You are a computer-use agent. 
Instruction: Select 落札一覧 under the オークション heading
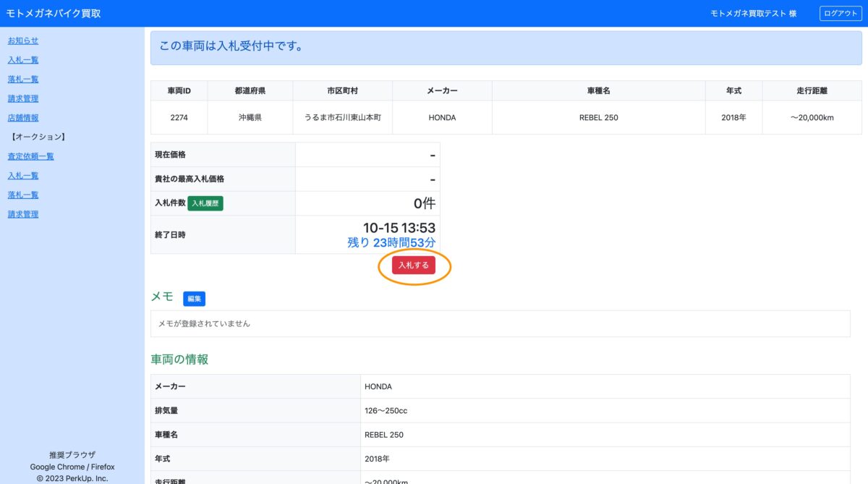[23, 195]
